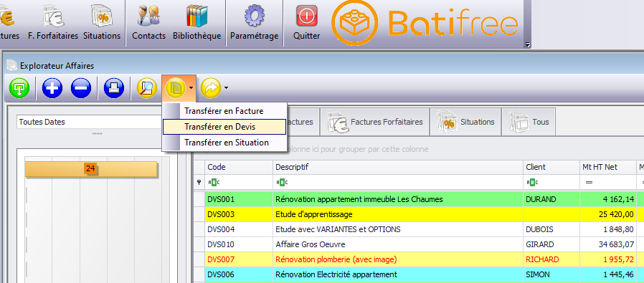Expand the top toolbar overflow arrow
The height and width of the screenshot is (283, 644).
click(528, 44)
